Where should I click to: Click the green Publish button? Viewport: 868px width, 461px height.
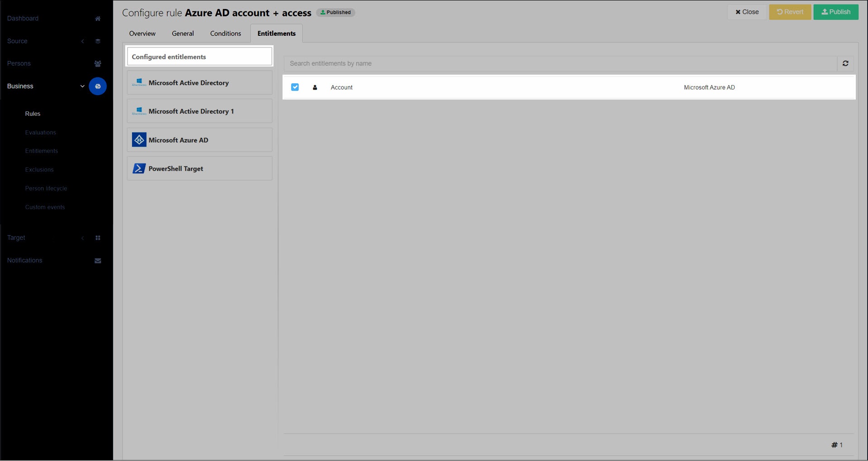(836, 12)
